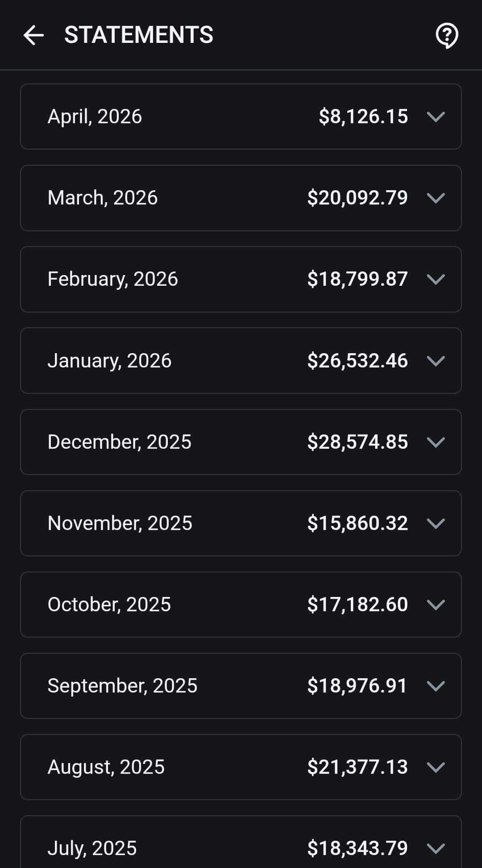Expand the January, 2026 statement chevron
482x868 pixels.
pos(436,360)
